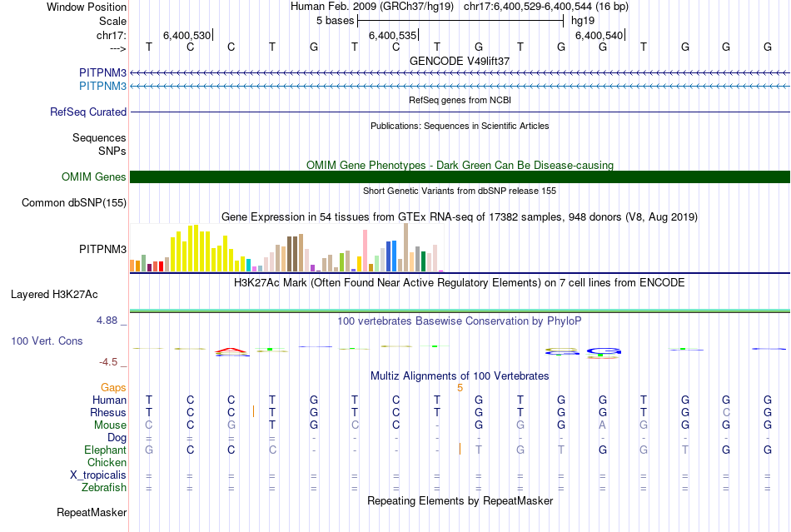Select the dark green OMIM gene bar
This screenshot has width=791, height=532.
pyautogui.click(x=460, y=177)
